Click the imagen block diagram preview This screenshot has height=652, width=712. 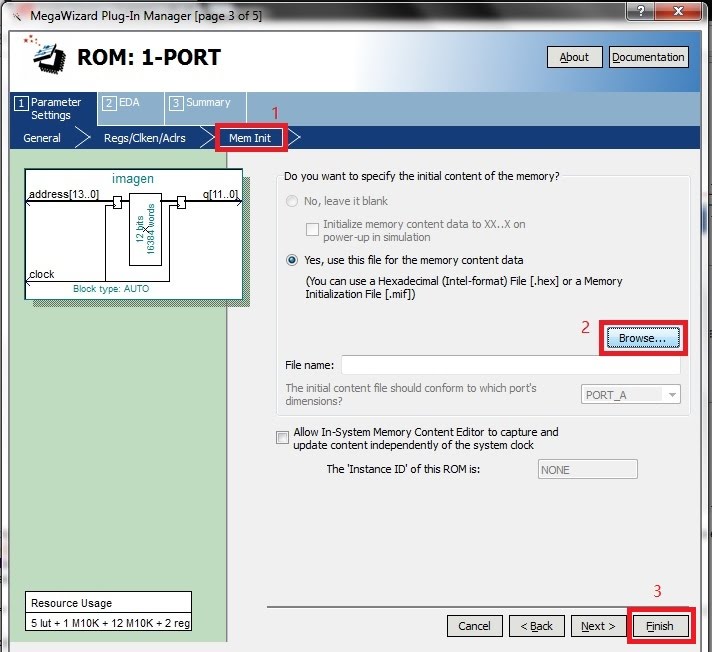[x=134, y=234]
